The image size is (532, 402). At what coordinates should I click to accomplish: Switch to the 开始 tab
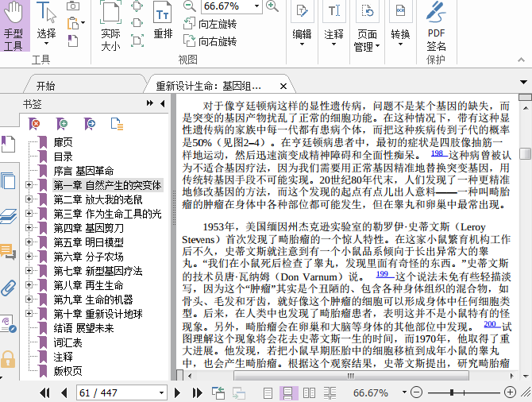coord(46,86)
